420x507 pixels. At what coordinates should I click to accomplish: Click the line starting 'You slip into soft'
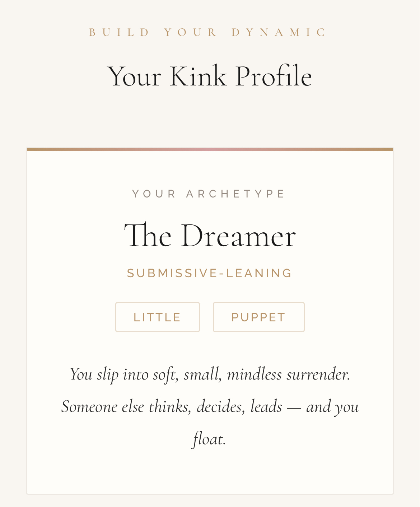point(210,374)
